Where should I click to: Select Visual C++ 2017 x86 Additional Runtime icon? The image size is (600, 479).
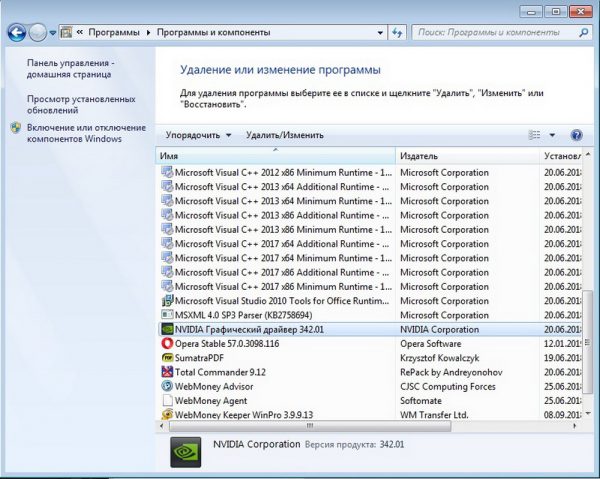click(x=167, y=272)
